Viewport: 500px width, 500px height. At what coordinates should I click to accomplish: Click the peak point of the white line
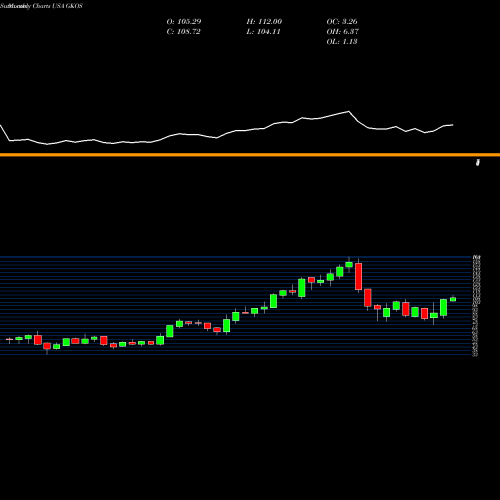349,111
